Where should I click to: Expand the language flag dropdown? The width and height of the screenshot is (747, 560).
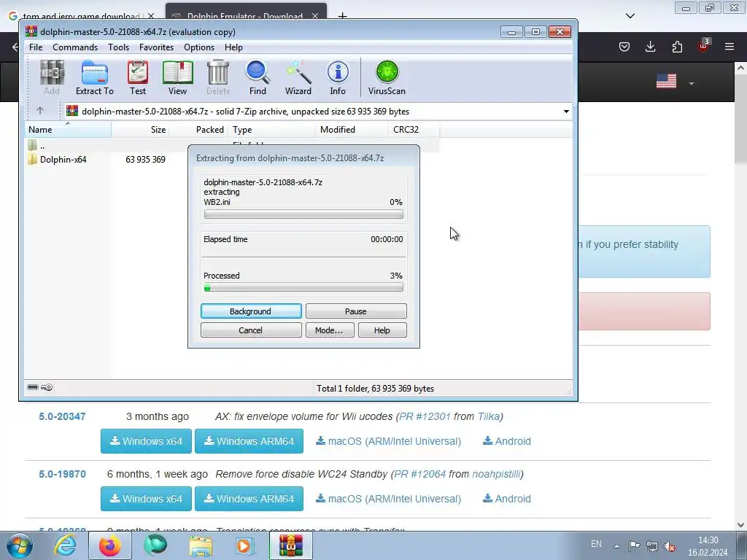click(692, 83)
